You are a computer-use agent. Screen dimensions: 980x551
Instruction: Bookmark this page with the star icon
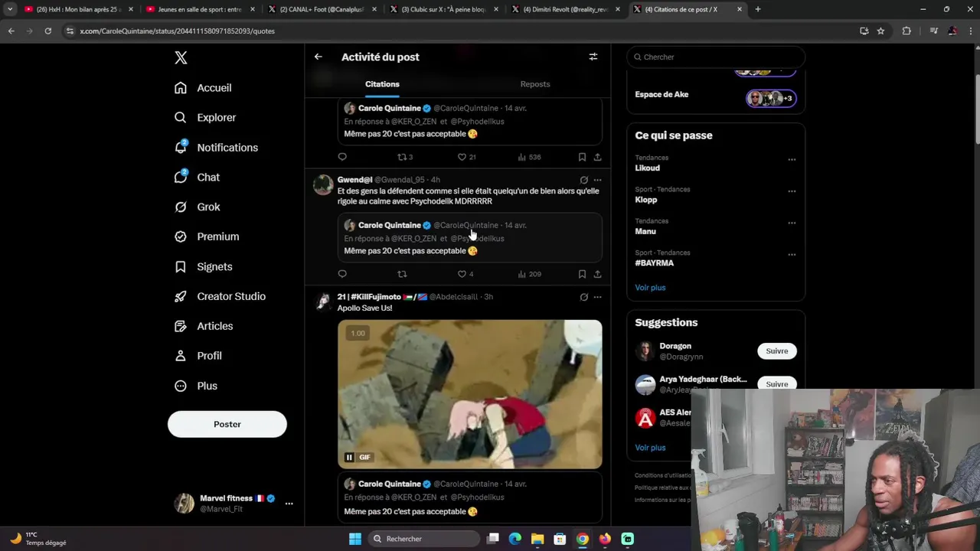[x=880, y=31]
